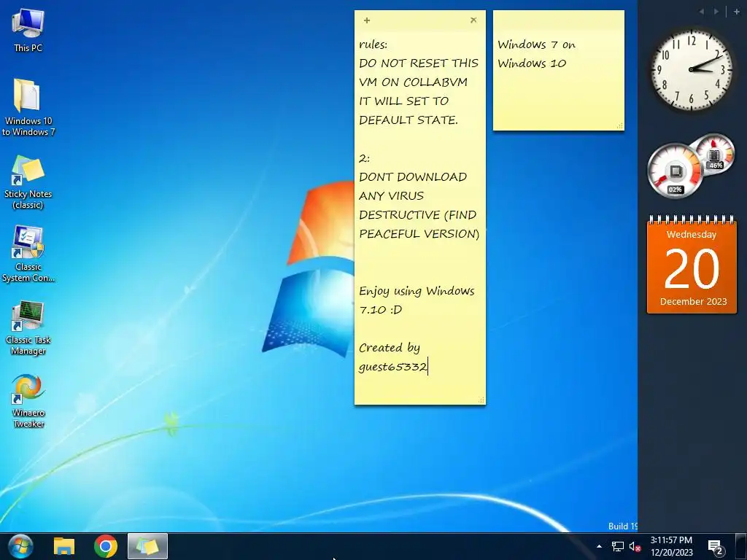Screen dimensions: 747x560
Task: Click the sidebar previous page arrow
Action: (x=701, y=12)
